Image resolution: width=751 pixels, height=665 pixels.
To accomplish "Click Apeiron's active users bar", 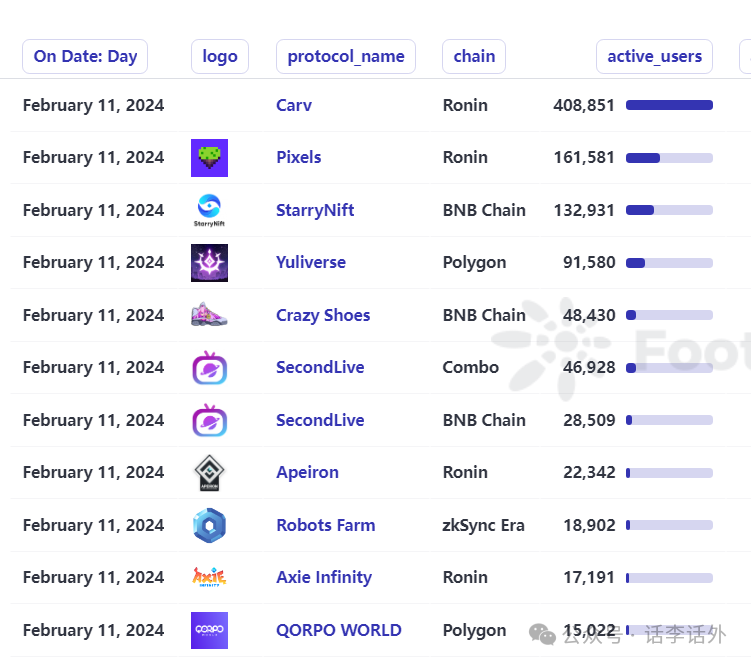I will (669, 473).
